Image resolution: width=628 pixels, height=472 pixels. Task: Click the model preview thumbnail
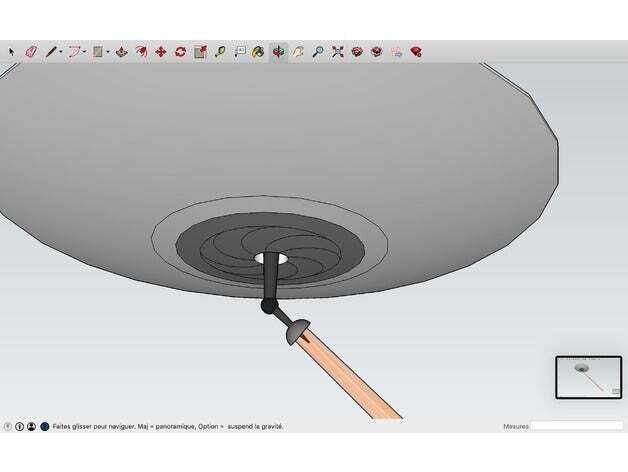point(589,377)
